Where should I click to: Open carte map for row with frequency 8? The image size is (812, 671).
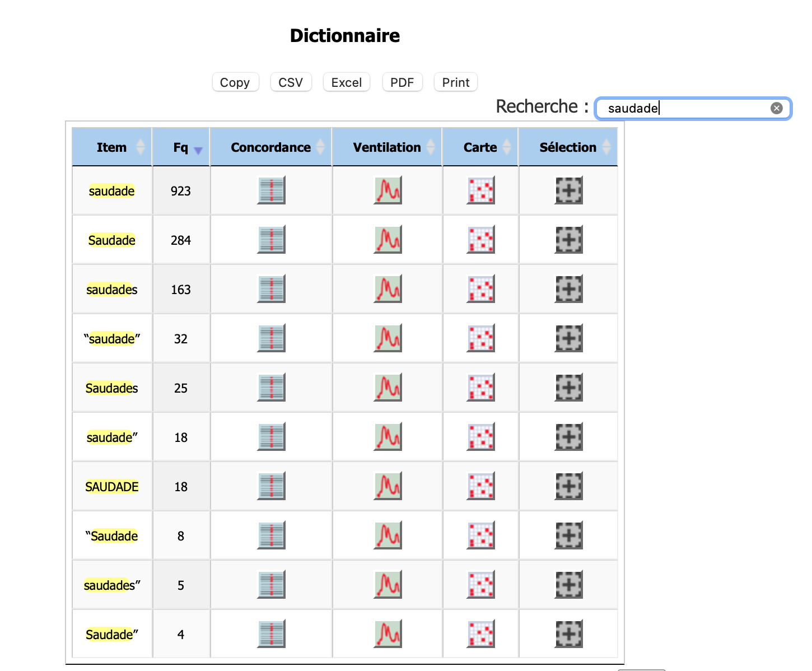pos(480,535)
